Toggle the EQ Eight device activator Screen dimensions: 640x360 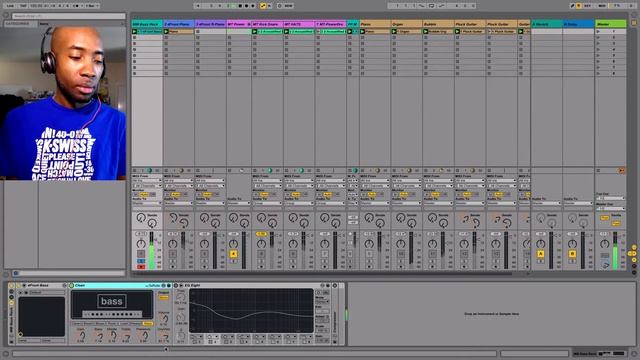[176, 285]
